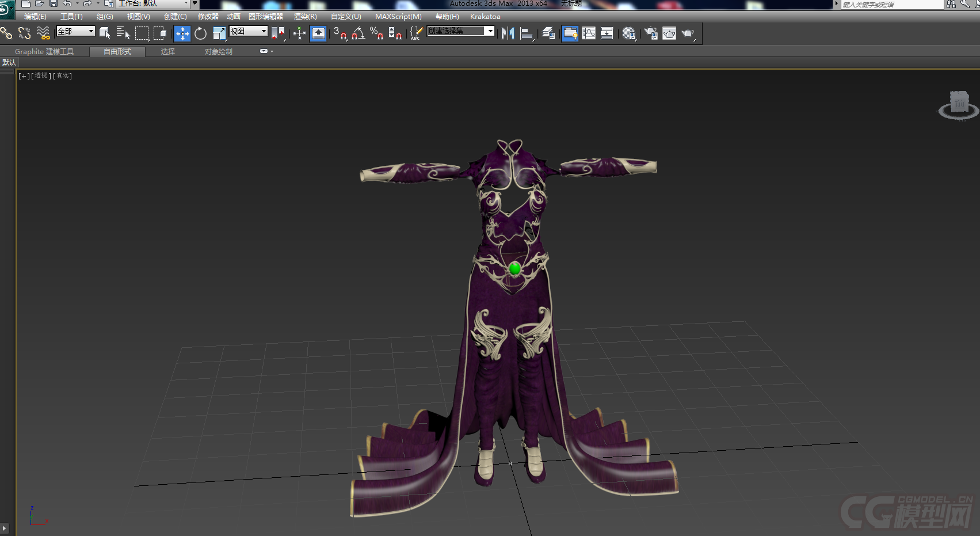Click the Use Pivot Point Center icon
Viewport: 980px width, 536px height.
point(279,33)
